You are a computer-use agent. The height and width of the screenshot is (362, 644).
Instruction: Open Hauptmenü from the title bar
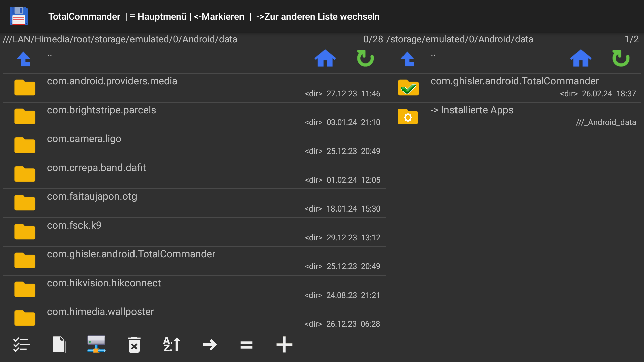[158, 16]
